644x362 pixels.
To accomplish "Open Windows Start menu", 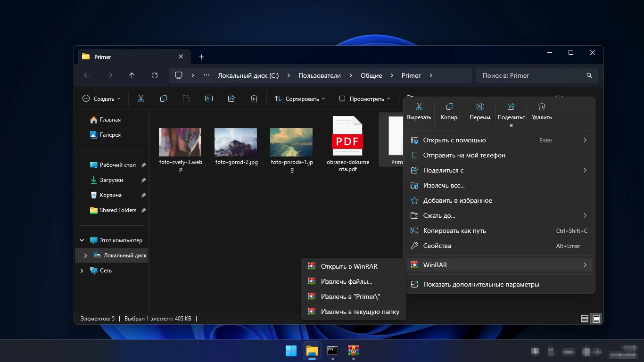I will (291, 351).
